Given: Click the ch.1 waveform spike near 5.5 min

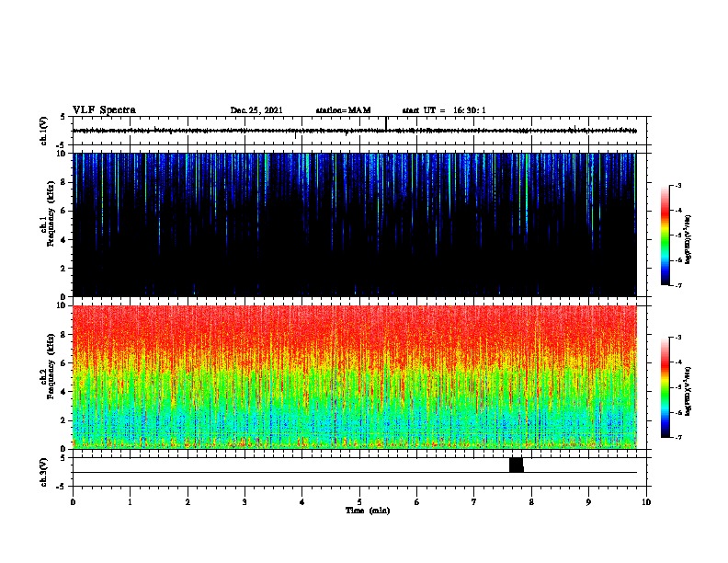Looking at the screenshot, I should pos(386,123).
